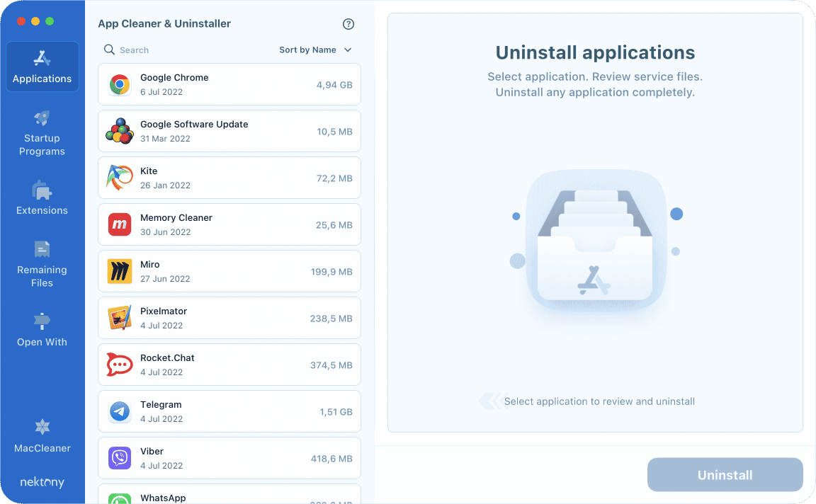Screen dimensions: 816x504
Task: Click the Select application to review hint
Action: (599, 401)
